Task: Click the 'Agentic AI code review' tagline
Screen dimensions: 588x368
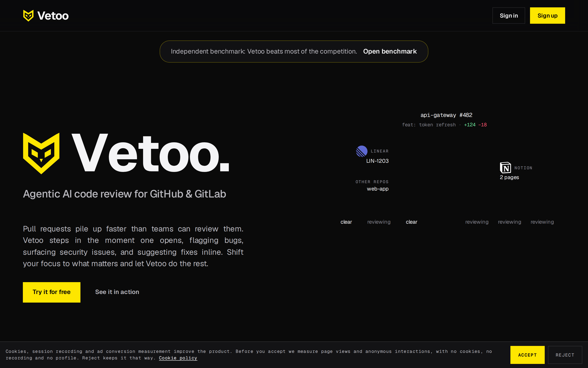Action: [x=124, y=194]
